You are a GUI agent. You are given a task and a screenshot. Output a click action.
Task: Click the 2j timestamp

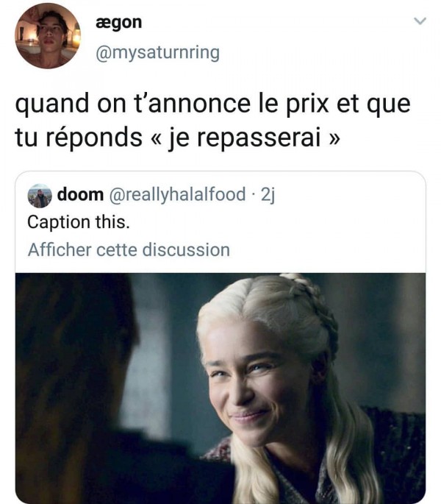[268, 195]
